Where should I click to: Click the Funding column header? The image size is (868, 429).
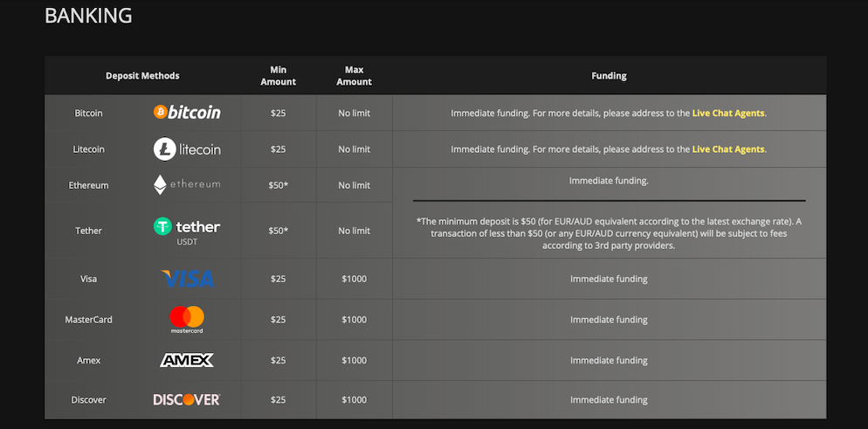click(x=609, y=76)
